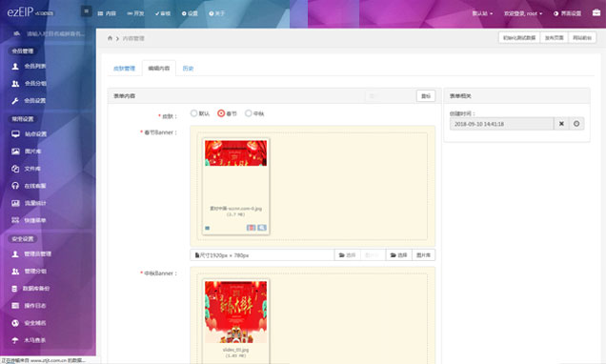This screenshot has height=364, width=606.
Task: Open 在线客服 with headset icon
Action: 29,186
